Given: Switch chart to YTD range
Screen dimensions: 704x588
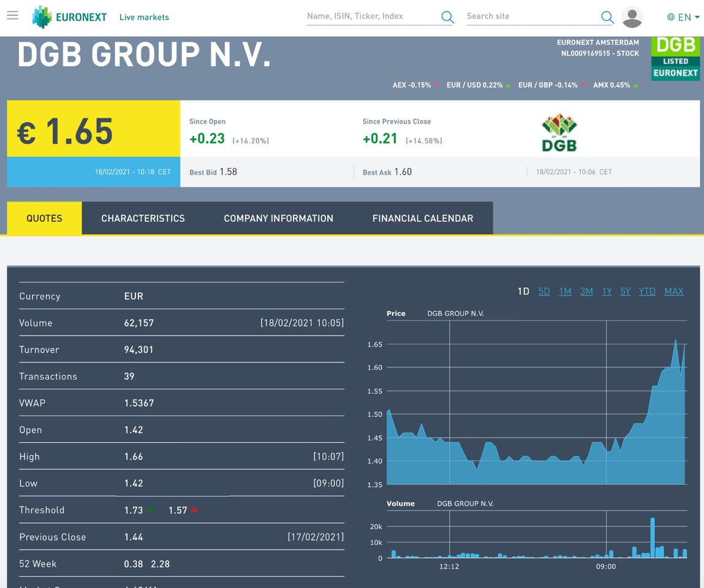Looking at the screenshot, I should point(647,292).
